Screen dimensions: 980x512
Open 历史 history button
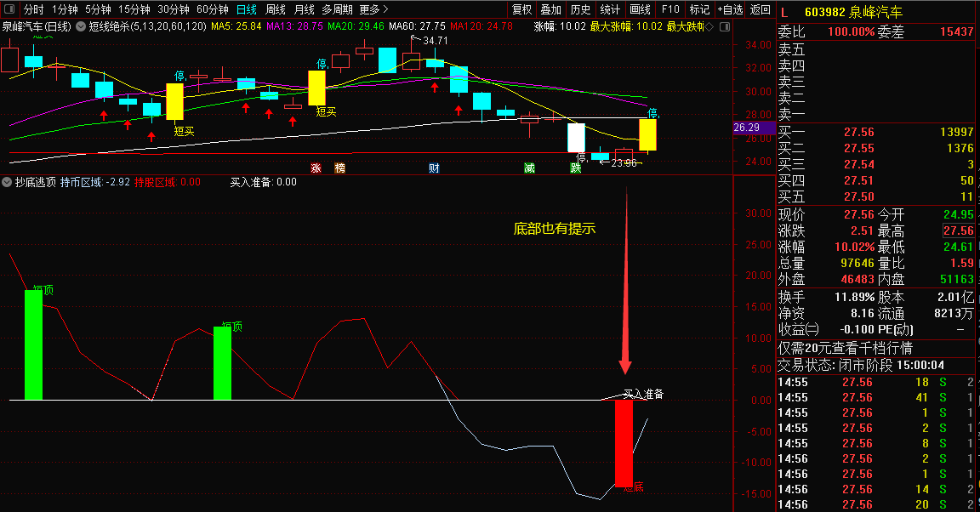tap(581, 9)
